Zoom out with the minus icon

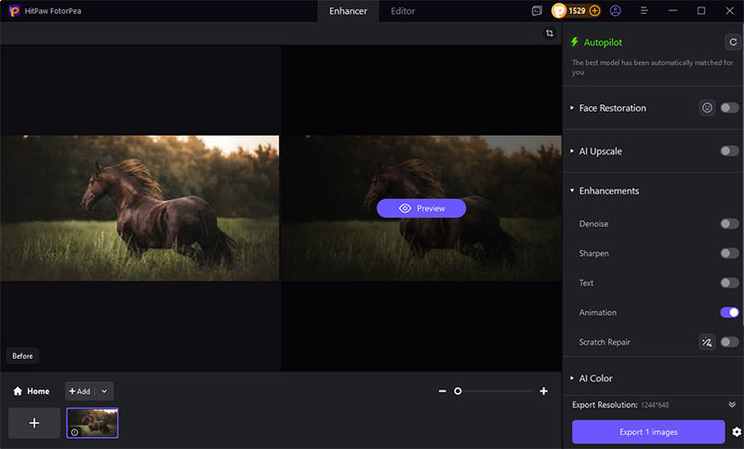(x=442, y=391)
